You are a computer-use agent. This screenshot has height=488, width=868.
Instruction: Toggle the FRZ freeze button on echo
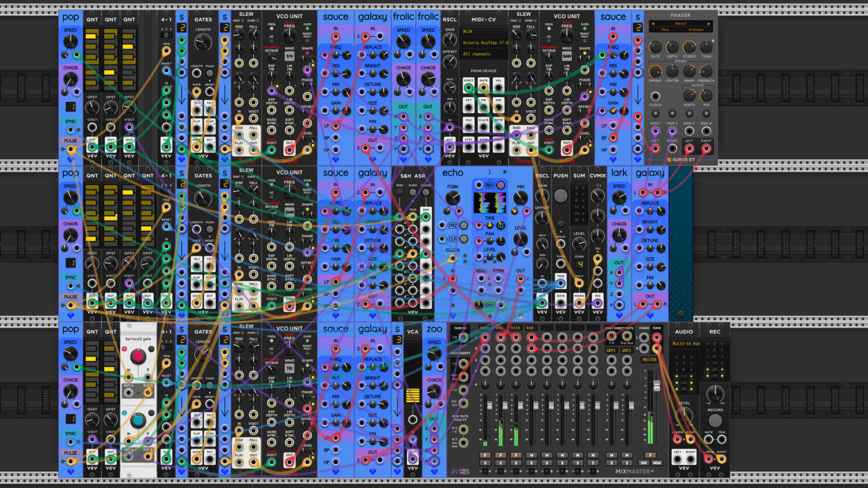pos(463,225)
